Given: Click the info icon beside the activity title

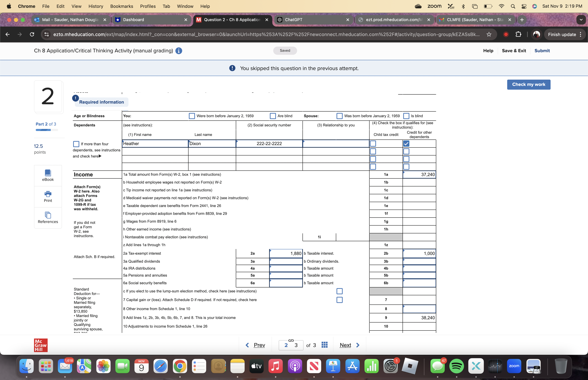Looking at the screenshot, I should click(x=179, y=51).
